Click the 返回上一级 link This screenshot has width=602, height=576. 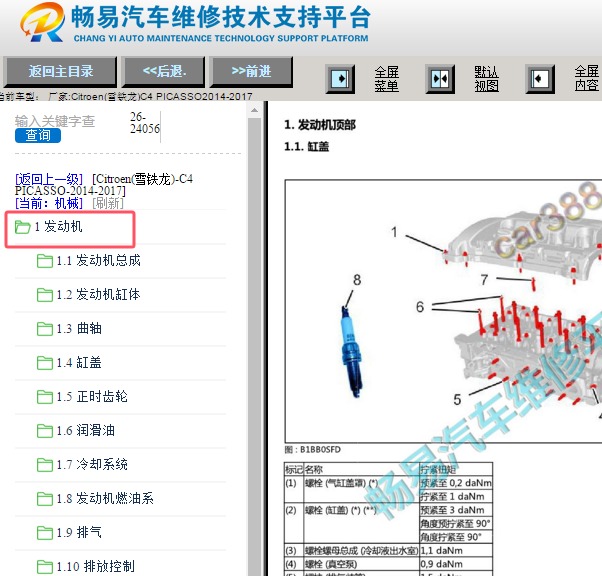[x=49, y=179]
